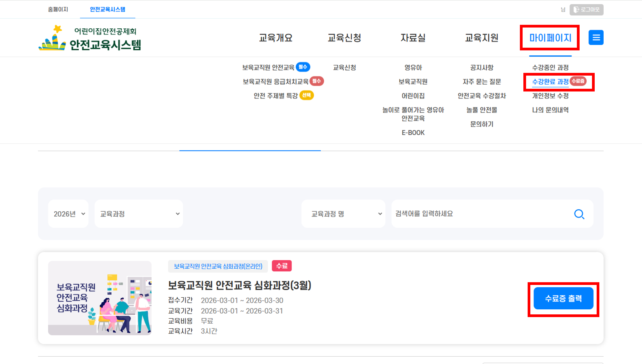Click the red 수료 status badge
This screenshot has height=364, width=642.
[x=281, y=266]
